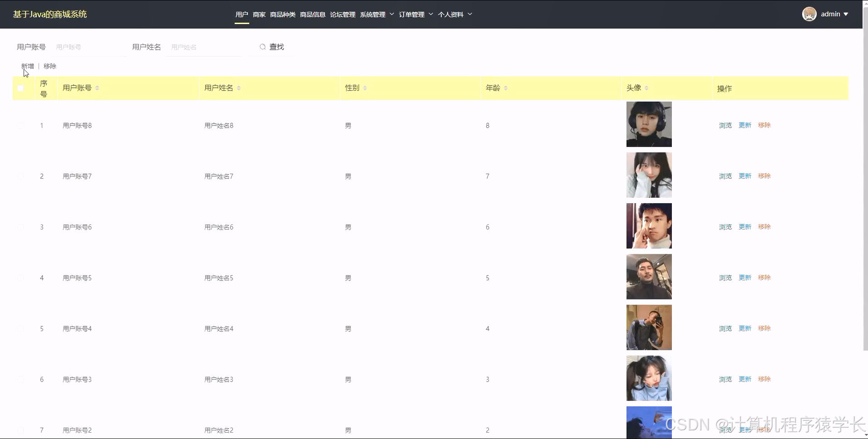Open the 商家 nav tab
The width and height of the screenshot is (868, 439).
tap(259, 15)
